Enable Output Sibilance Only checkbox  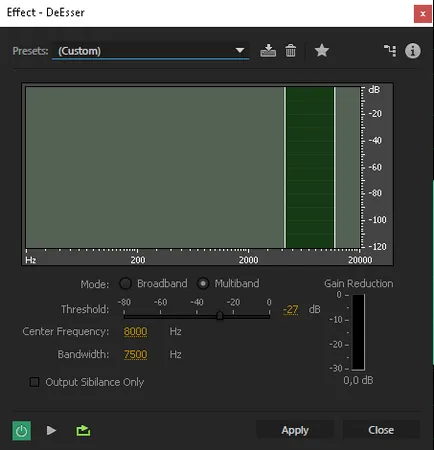point(34,382)
